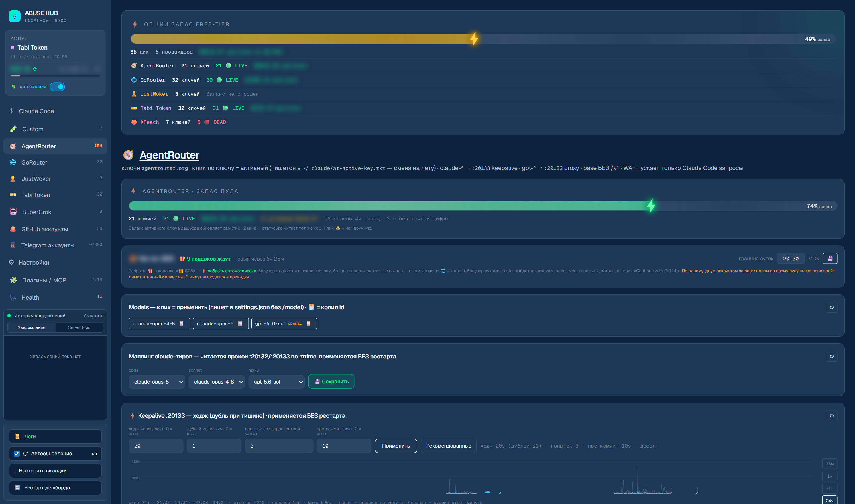Click the XPeach peach icon in free-tier list
Screen dimensions: 855x504
point(134,122)
